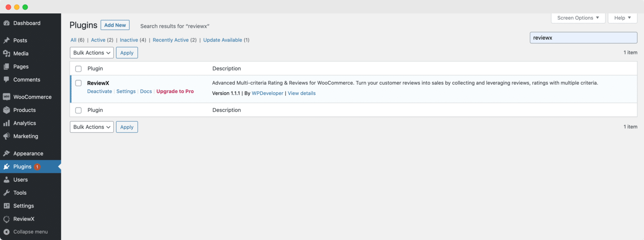This screenshot has width=644, height=240.
Task: Click the WooCommerce logo icon
Action: point(6,97)
